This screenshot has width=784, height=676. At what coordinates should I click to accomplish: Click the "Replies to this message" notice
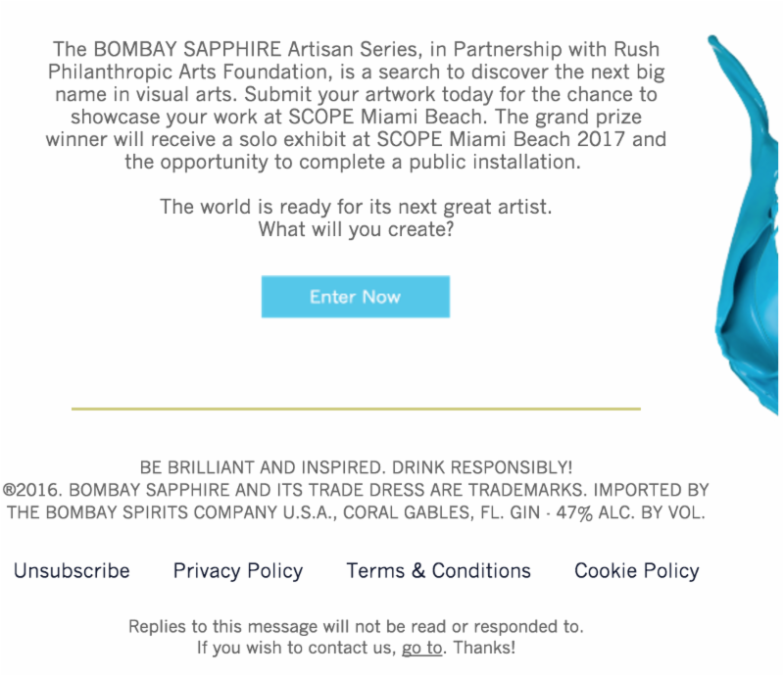click(356, 626)
